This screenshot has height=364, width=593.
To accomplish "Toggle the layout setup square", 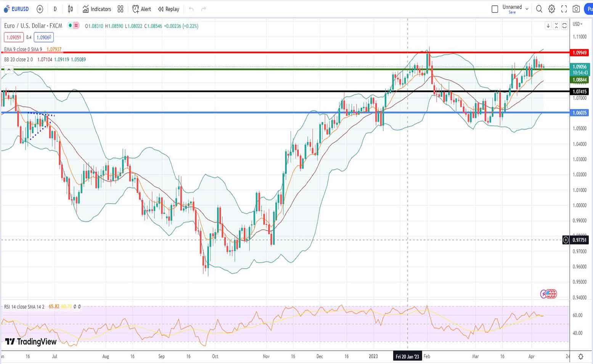I will 495,9.
